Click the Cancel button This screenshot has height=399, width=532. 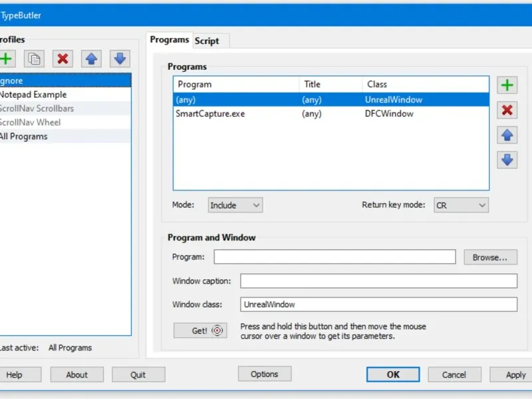(x=454, y=374)
